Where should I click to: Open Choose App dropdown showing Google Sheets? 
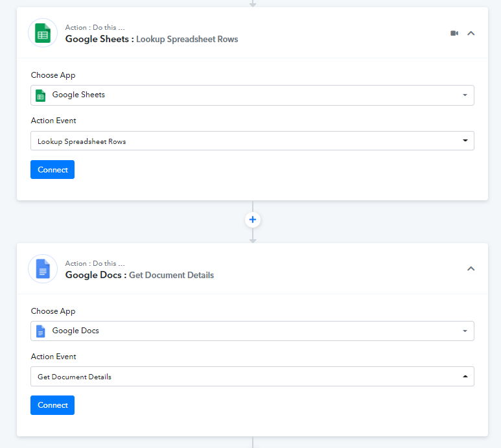coord(252,95)
